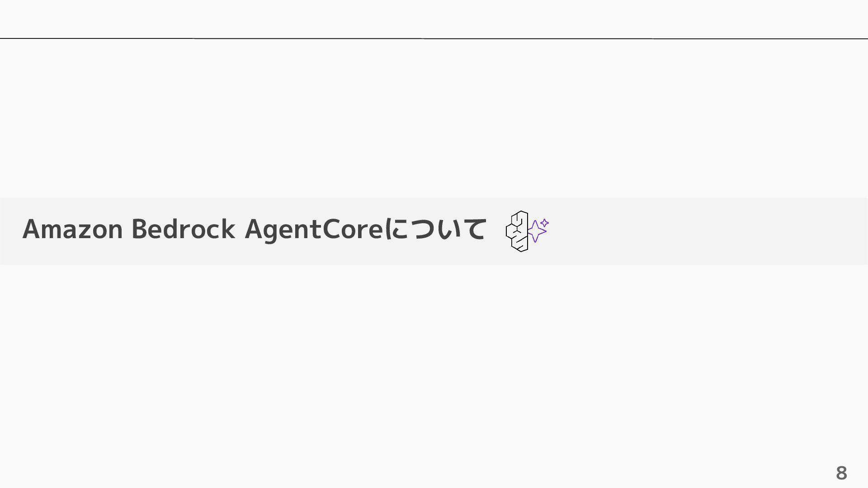Click the word "Bedrock" in the heading

coord(183,229)
